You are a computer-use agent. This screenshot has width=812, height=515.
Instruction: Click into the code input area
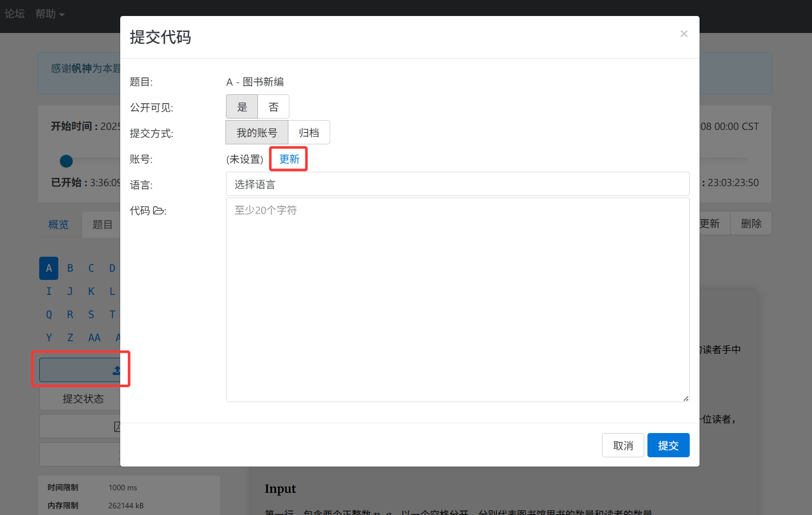[457, 299]
